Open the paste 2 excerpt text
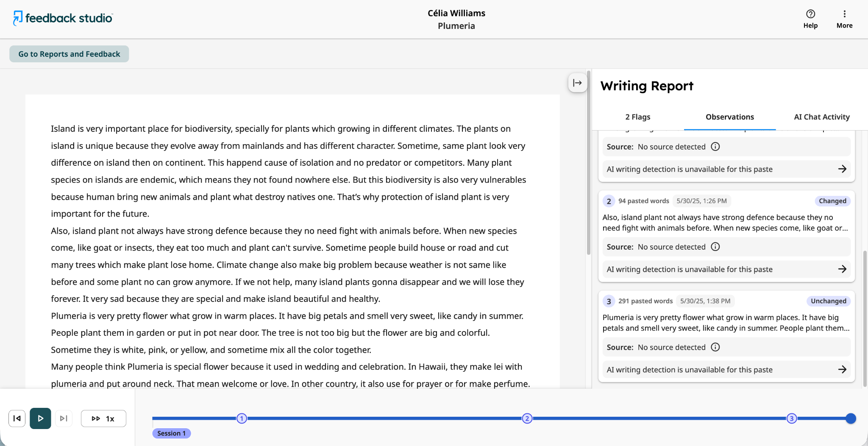The image size is (868, 446). [725, 223]
